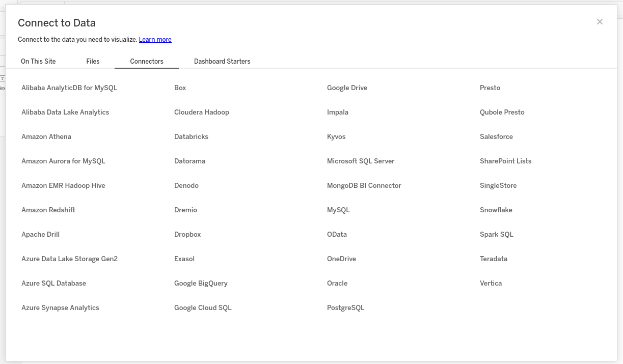Image resolution: width=623 pixels, height=364 pixels.
Task: Close the Connect to Data dialog
Action: tap(600, 22)
